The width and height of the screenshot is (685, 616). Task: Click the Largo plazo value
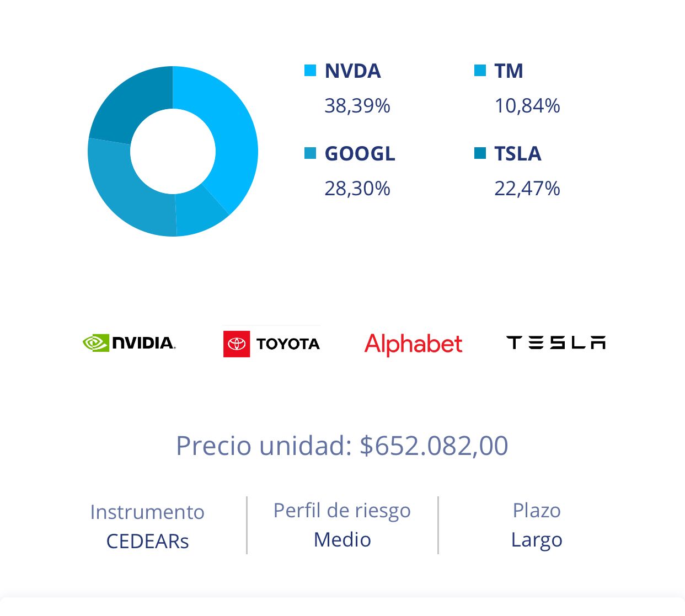(x=537, y=540)
